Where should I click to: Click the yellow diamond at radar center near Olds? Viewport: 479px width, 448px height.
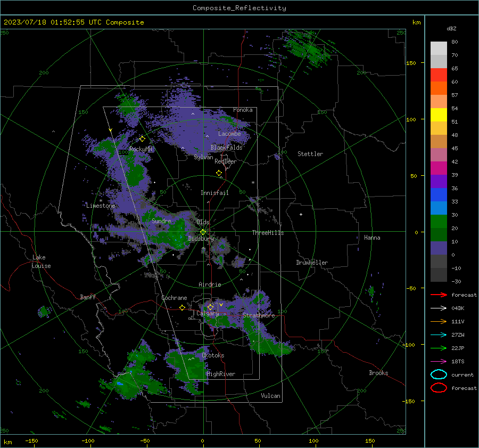tap(203, 232)
